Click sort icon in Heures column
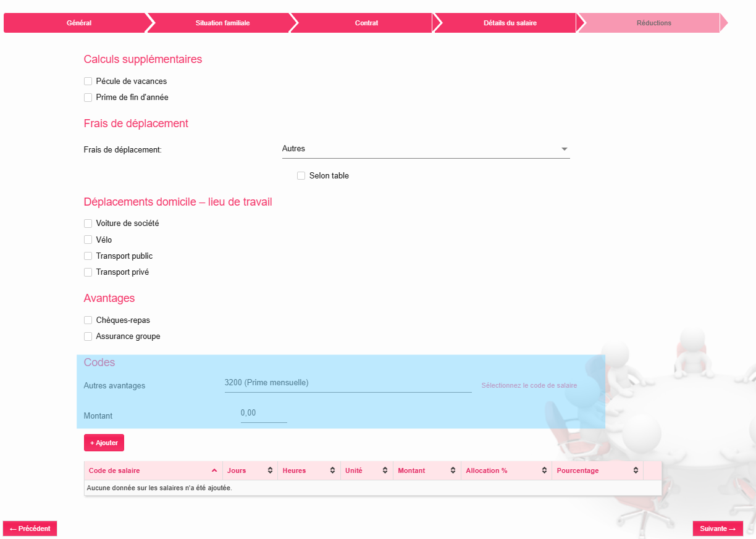Screen dimensions: 756x539 [333, 470]
